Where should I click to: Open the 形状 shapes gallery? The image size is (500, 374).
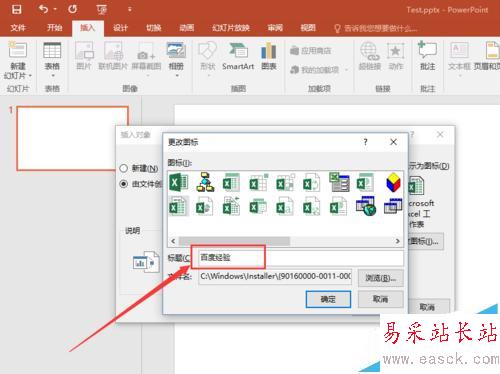208,59
